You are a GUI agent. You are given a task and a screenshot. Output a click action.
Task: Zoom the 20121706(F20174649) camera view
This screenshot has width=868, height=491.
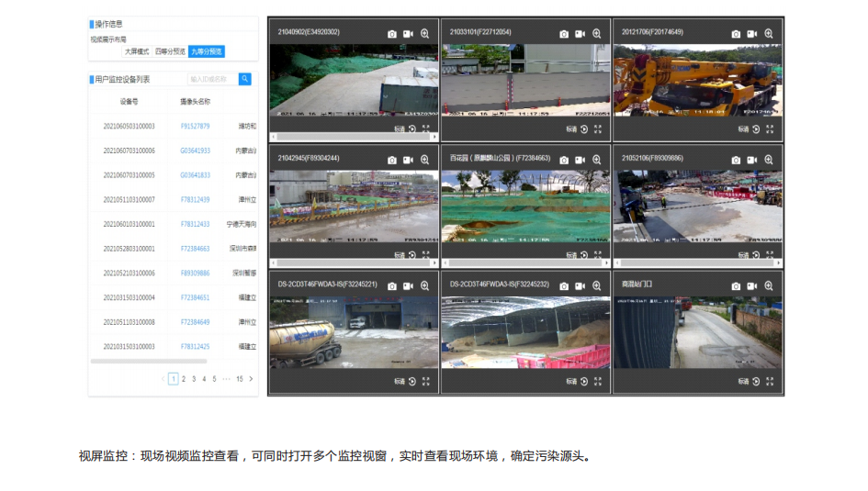tap(769, 34)
